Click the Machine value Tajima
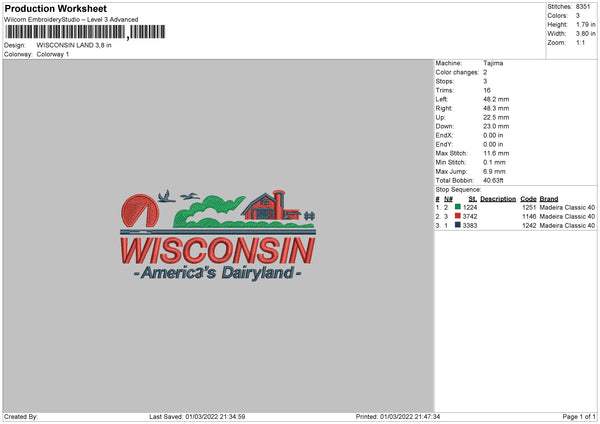The width and height of the screenshot is (600, 424). 493,63
